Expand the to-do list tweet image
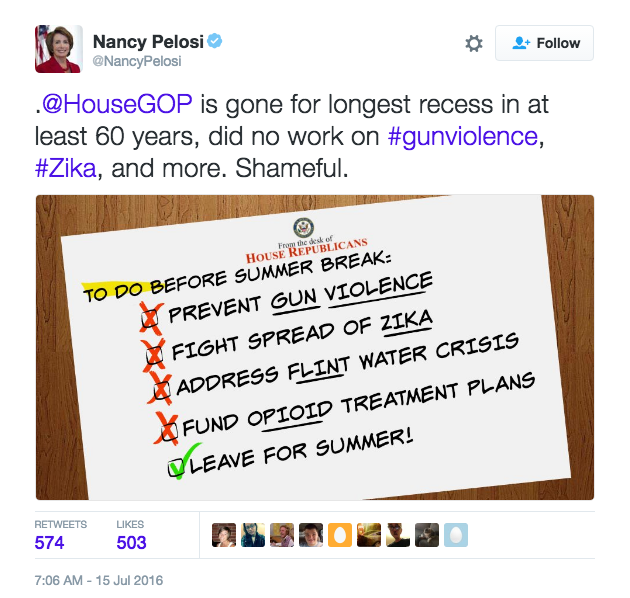Image resolution: width=630 pixels, height=598 pixels. (315, 347)
